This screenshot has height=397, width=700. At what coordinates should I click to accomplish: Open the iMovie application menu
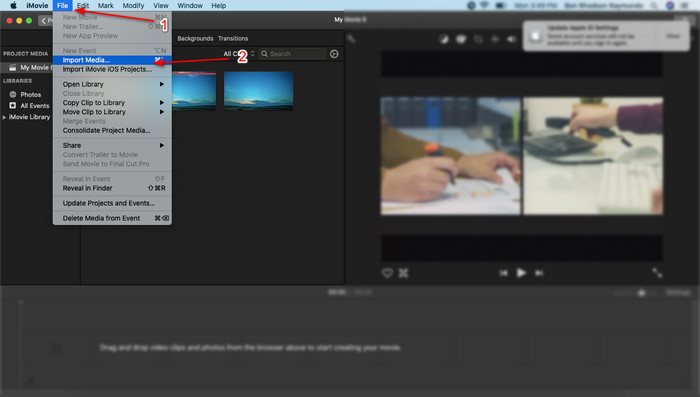(x=37, y=5)
